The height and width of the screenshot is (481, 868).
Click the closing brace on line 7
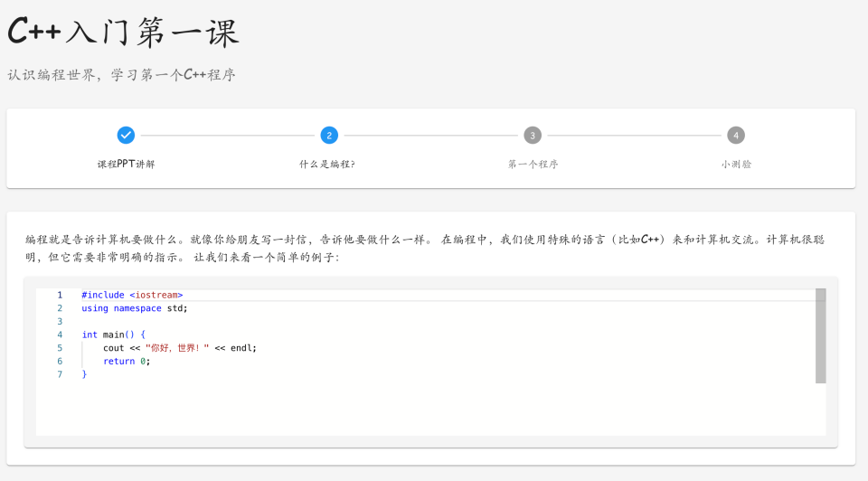(x=84, y=374)
